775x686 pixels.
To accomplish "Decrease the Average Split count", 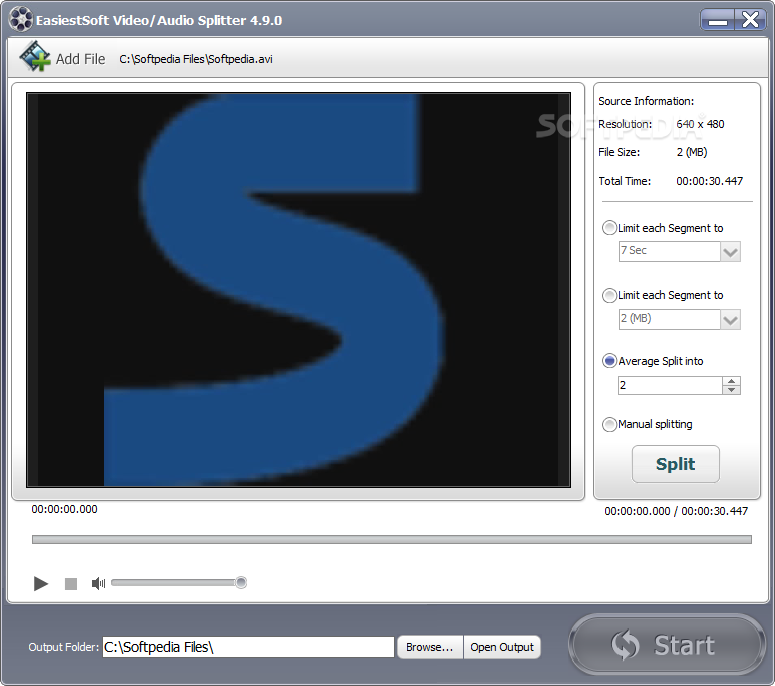I will pos(731,390).
